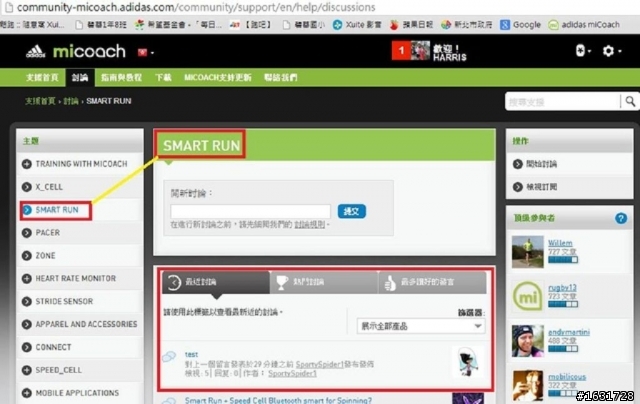Open the ZONE topic
The image size is (640, 404).
click(x=45, y=255)
